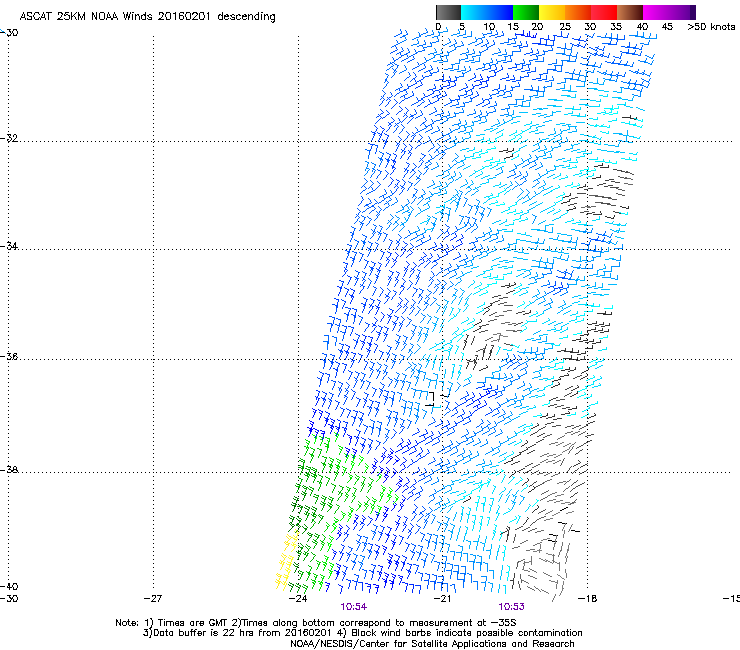The image size is (740, 650).
Task: Click the '-40' latitude axis label
Action: (x=9, y=586)
